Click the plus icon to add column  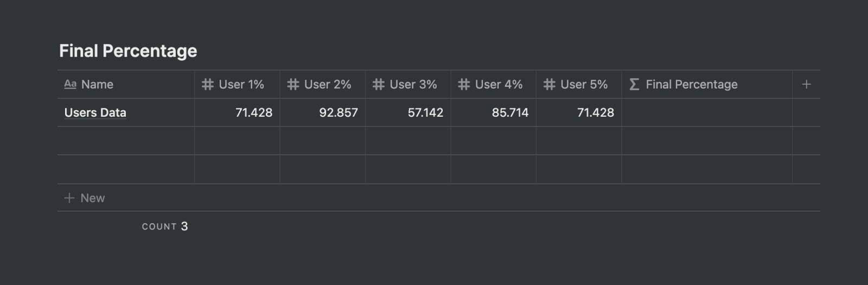pyautogui.click(x=806, y=84)
